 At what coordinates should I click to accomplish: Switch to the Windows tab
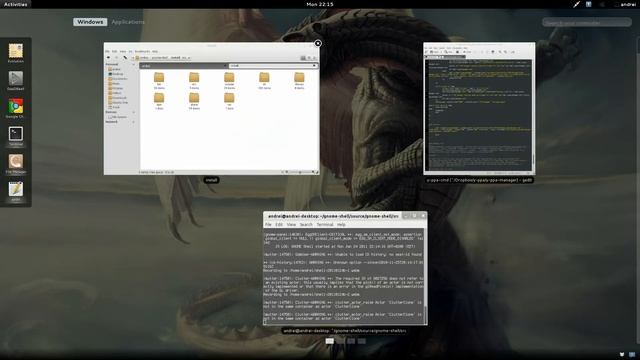point(90,22)
